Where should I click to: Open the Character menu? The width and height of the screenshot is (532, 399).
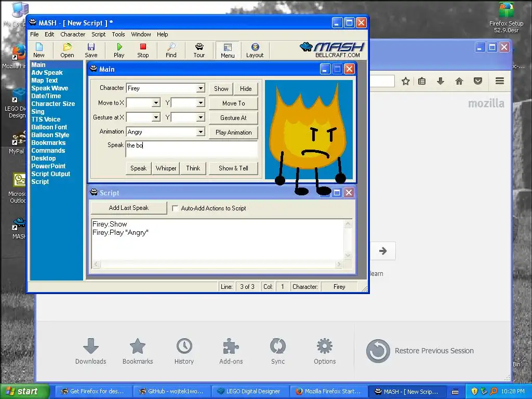tap(73, 34)
